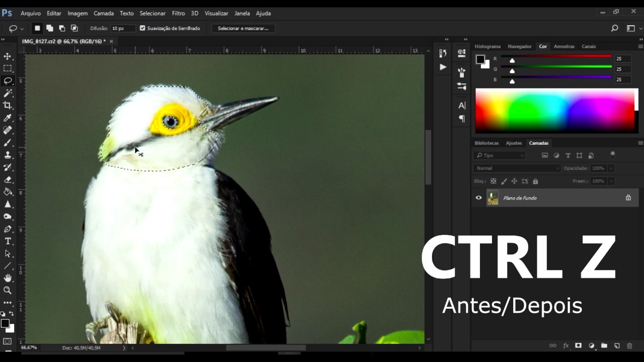Select the Rectangular Marquee tool
The height and width of the screenshot is (362, 644).
pyautogui.click(x=8, y=68)
